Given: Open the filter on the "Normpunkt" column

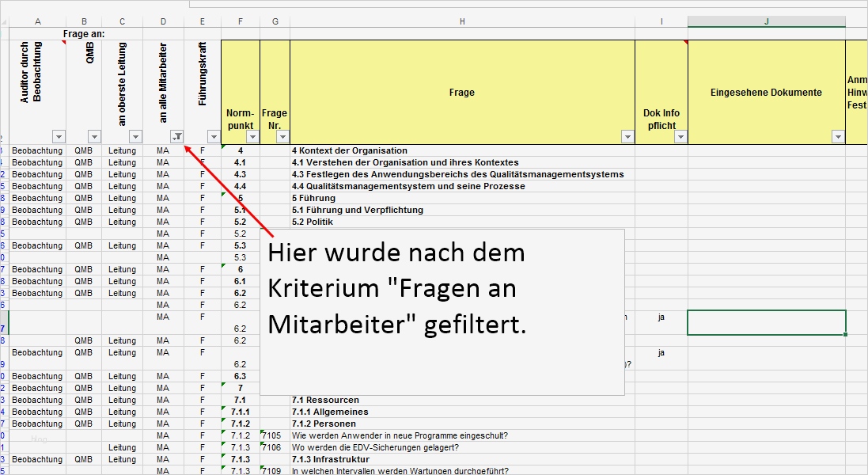Looking at the screenshot, I should coord(252,136).
